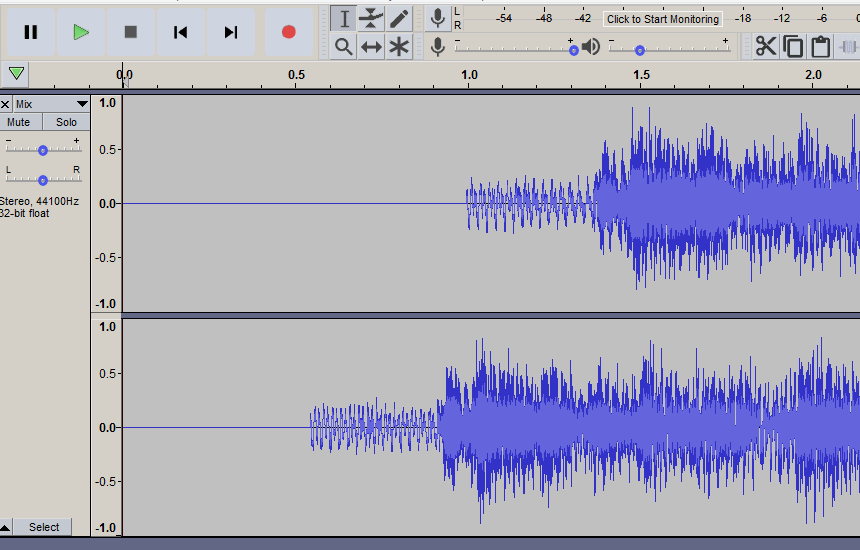
Task: Choose the Envelope tool
Action: 372,19
